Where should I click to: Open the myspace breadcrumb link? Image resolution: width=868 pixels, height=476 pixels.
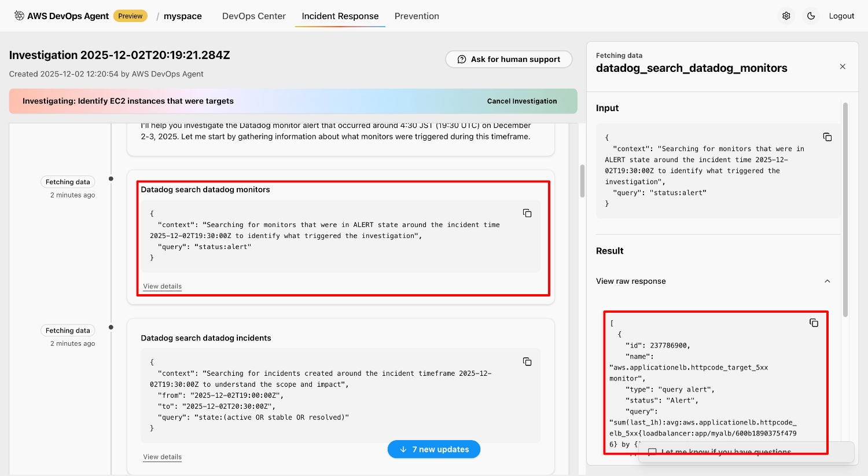click(x=183, y=16)
